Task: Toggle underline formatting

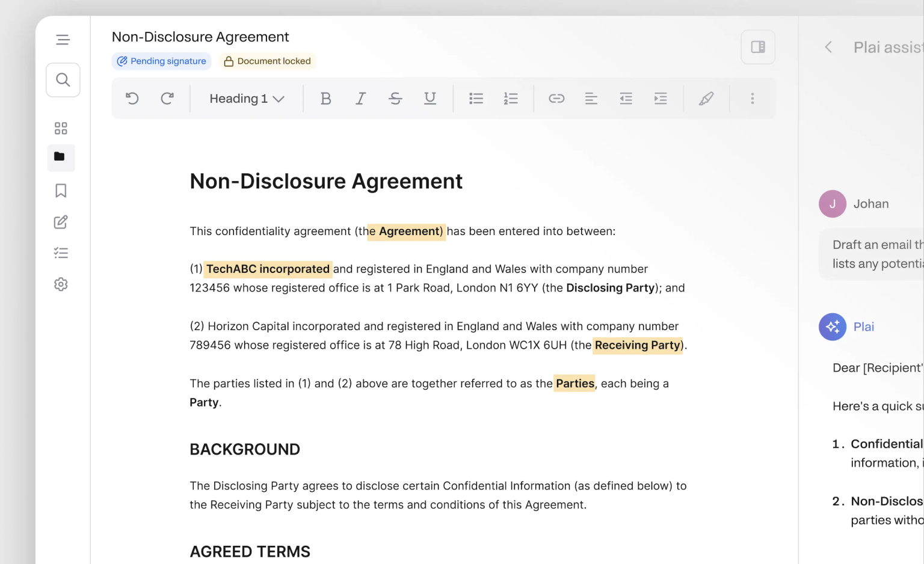Action: [430, 99]
